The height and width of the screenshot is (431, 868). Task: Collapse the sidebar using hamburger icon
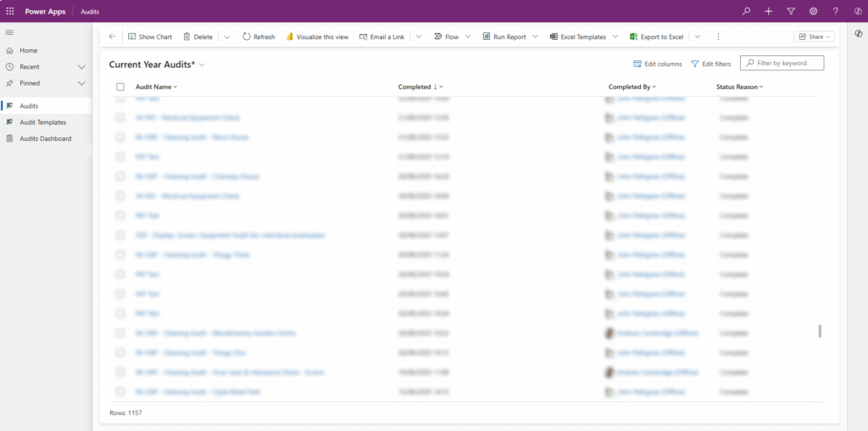point(9,32)
